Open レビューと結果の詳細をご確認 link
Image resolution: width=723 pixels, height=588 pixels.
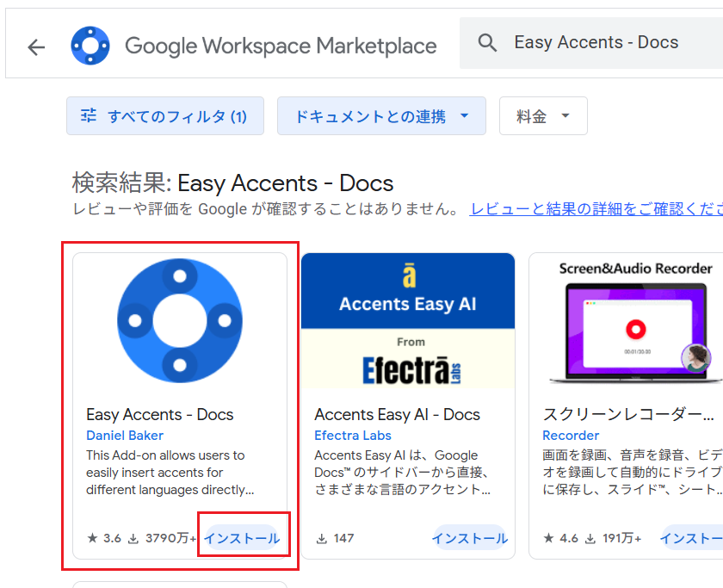tap(596, 209)
